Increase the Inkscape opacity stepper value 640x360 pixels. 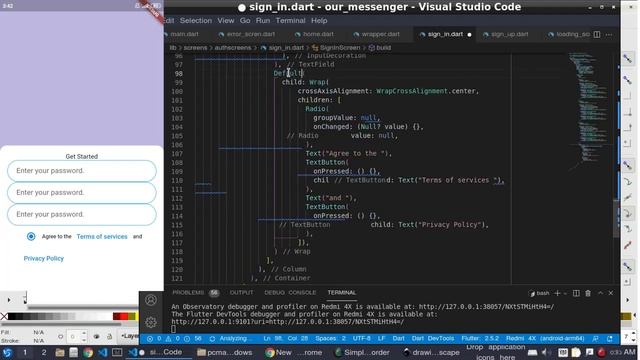pos(84,333)
